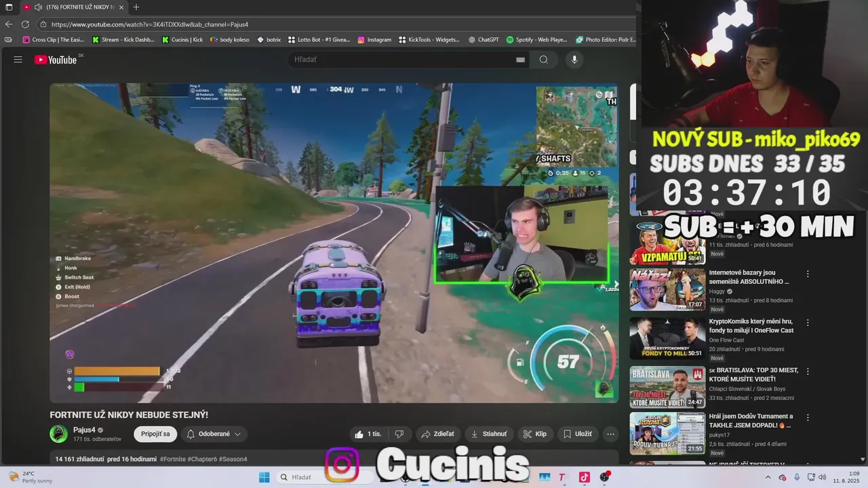Open the weather widget showing 24°C
The height and width of the screenshot is (488, 868).
pos(29,477)
